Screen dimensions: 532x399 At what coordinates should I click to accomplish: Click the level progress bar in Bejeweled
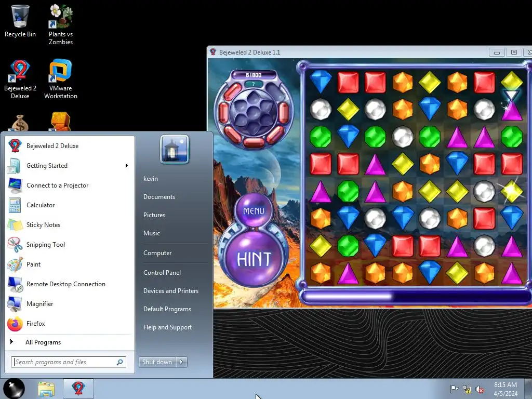(x=416, y=297)
